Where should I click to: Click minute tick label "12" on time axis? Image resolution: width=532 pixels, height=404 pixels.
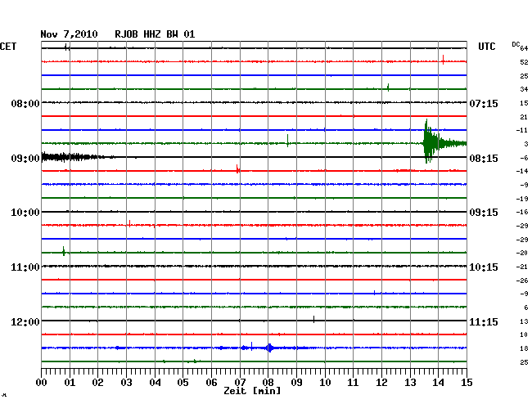coord(381,383)
